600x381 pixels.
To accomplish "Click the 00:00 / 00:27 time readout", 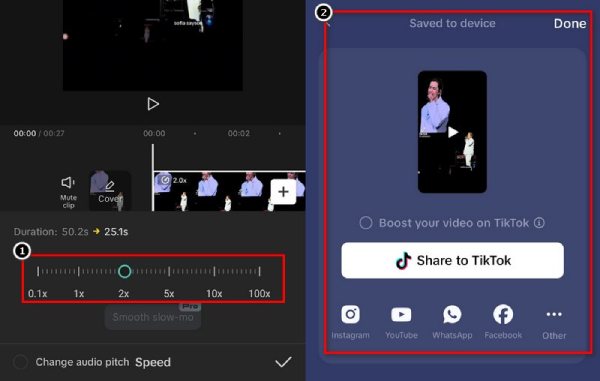I will click(39, 133).
